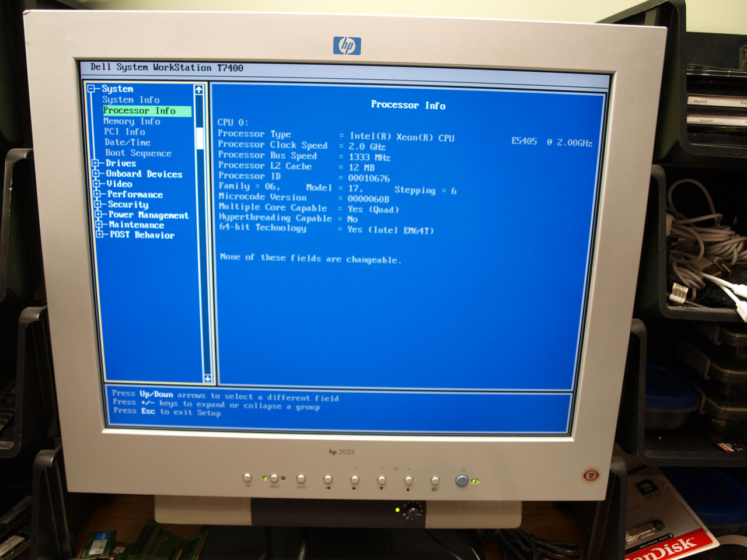Expand the Drives group

tap(95, 163)
